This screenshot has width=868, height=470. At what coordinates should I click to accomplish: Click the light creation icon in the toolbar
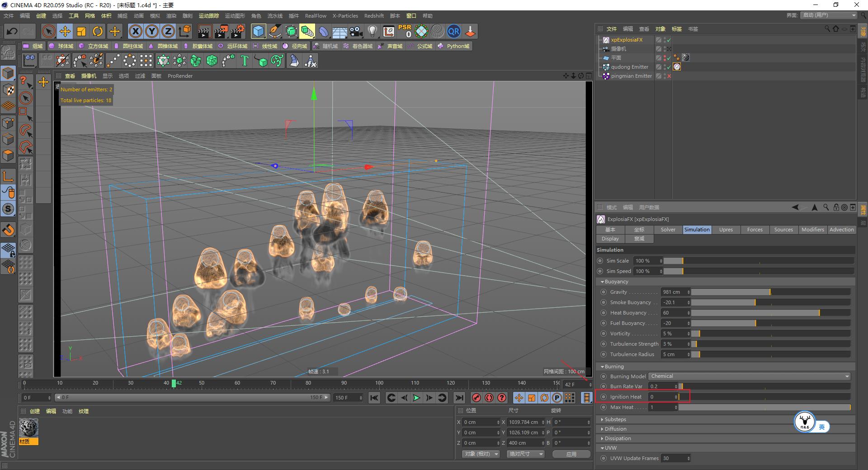pos(372,31)
